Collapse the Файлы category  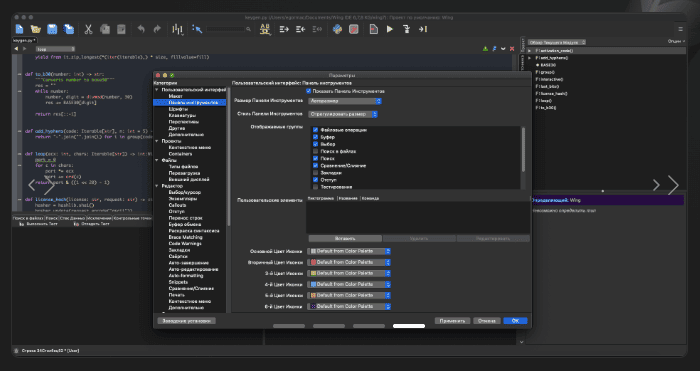coord(157,160)
